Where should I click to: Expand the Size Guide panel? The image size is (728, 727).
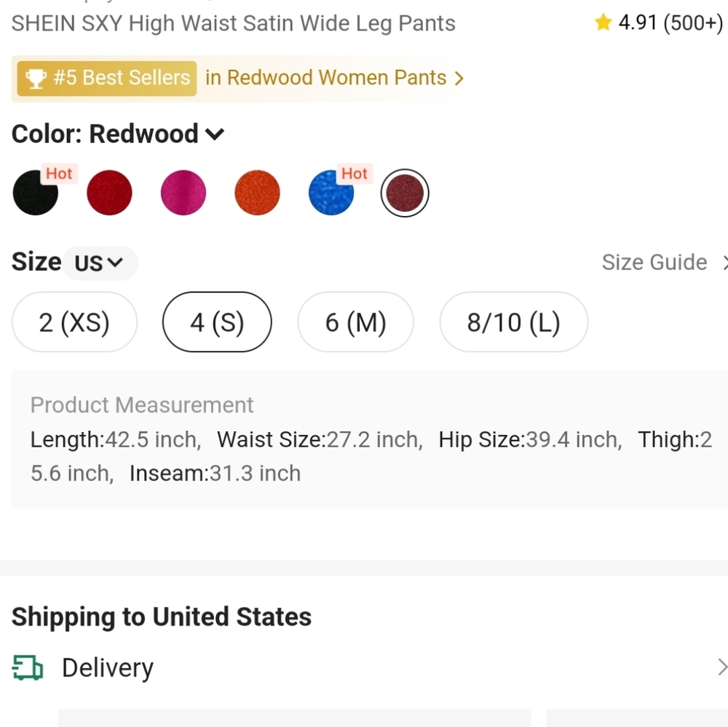654,262
